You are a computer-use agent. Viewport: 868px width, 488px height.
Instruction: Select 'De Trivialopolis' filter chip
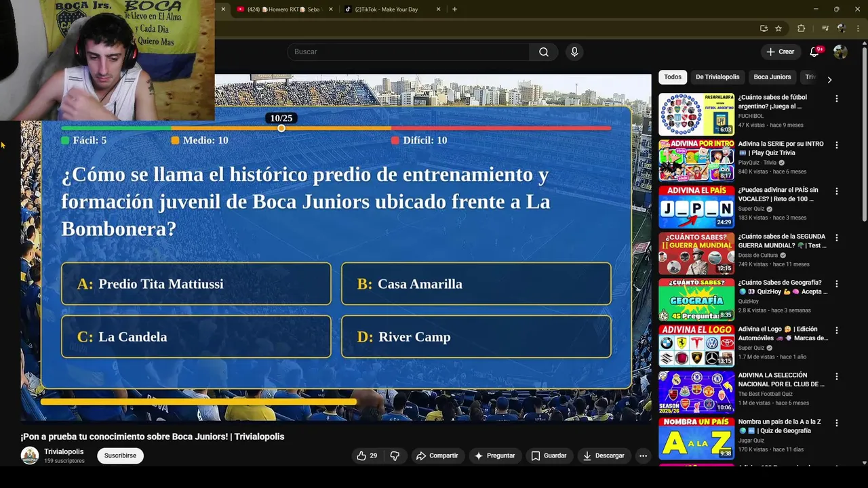[x=717, y=77]
